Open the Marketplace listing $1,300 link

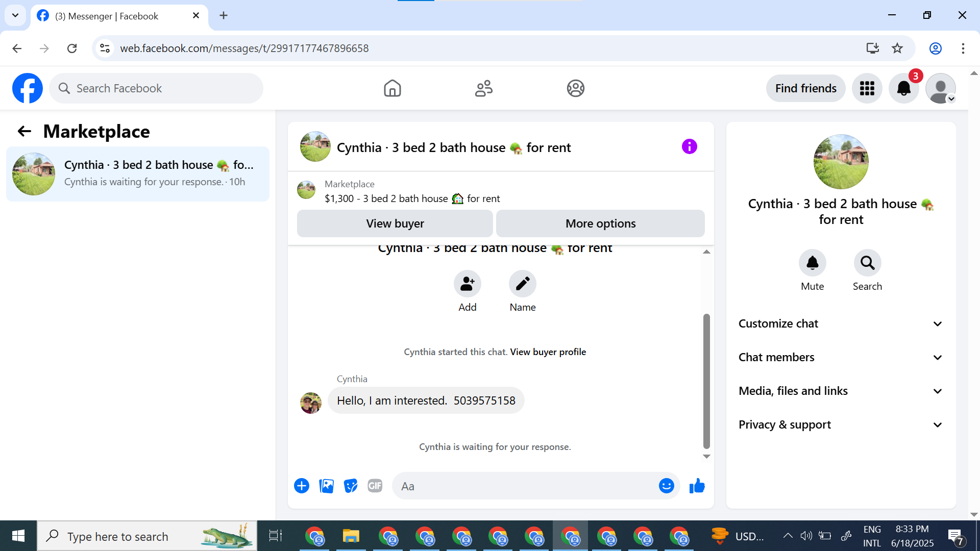tap(412, 198)
